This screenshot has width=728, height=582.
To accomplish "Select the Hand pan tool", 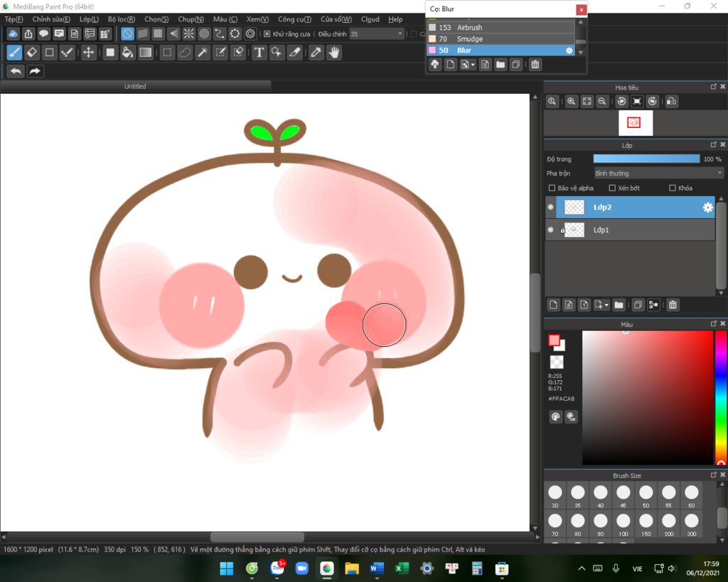I will click(x=334, y=53).
